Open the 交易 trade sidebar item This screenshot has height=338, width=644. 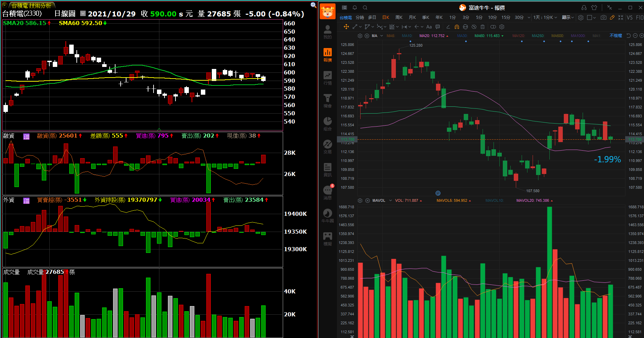pos(328,147)
